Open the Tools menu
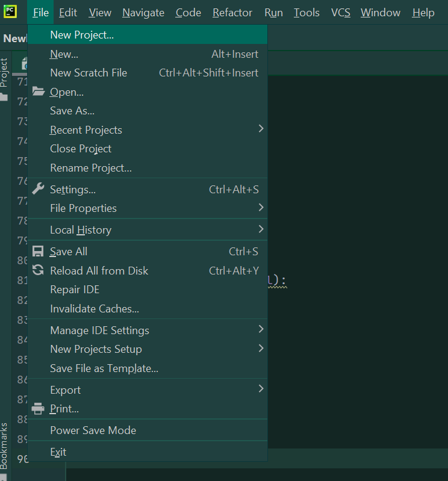The image size is (448, 481). click(x=306, y=13)
